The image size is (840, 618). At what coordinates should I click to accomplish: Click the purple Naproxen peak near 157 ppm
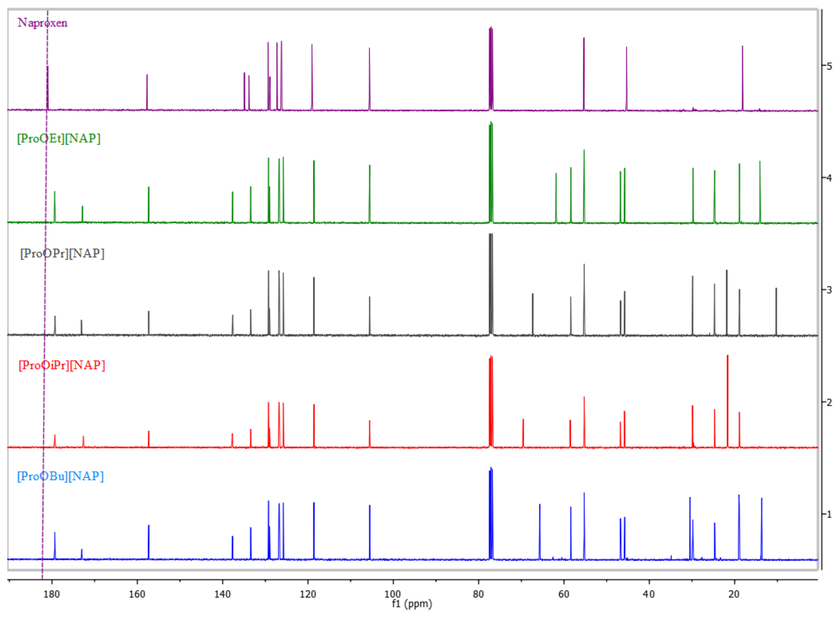pos(147,92)
